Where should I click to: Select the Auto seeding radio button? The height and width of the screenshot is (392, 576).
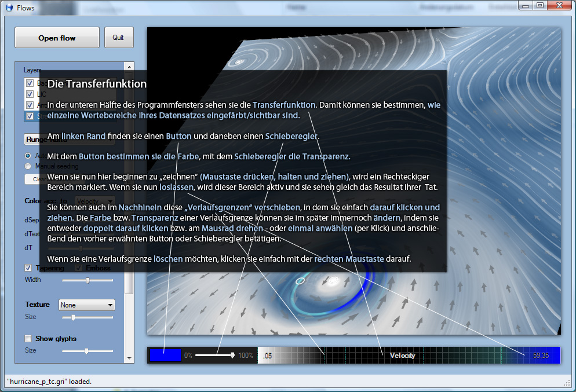pos(28,156)
